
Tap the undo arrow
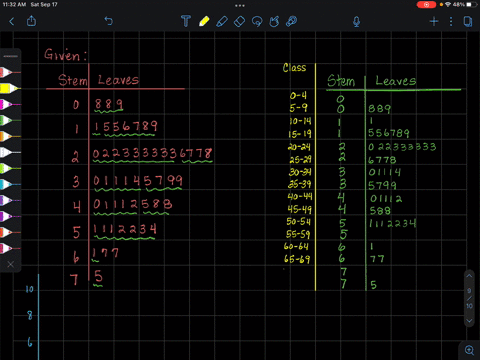pyautogui.click(x=109, y=21)
